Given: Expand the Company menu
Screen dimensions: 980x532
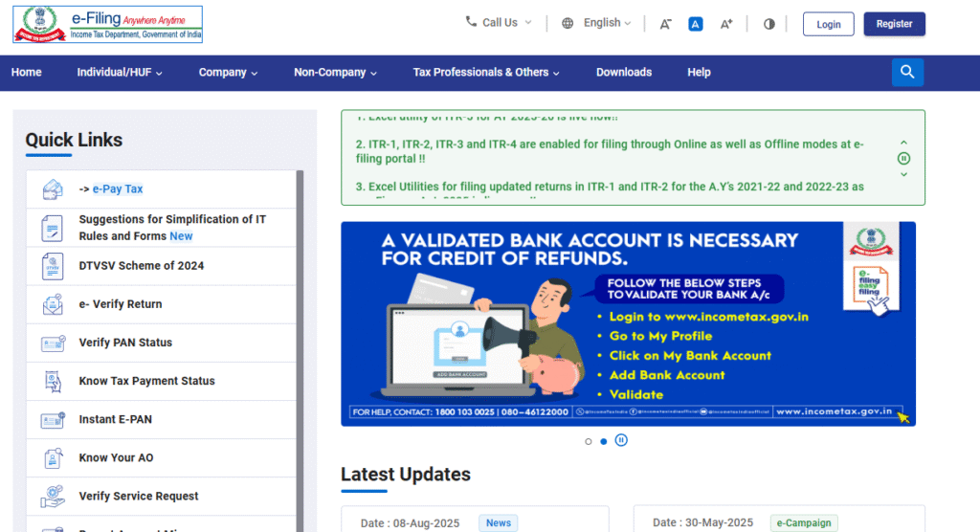Looking at the screenshot, I should 228,73.
